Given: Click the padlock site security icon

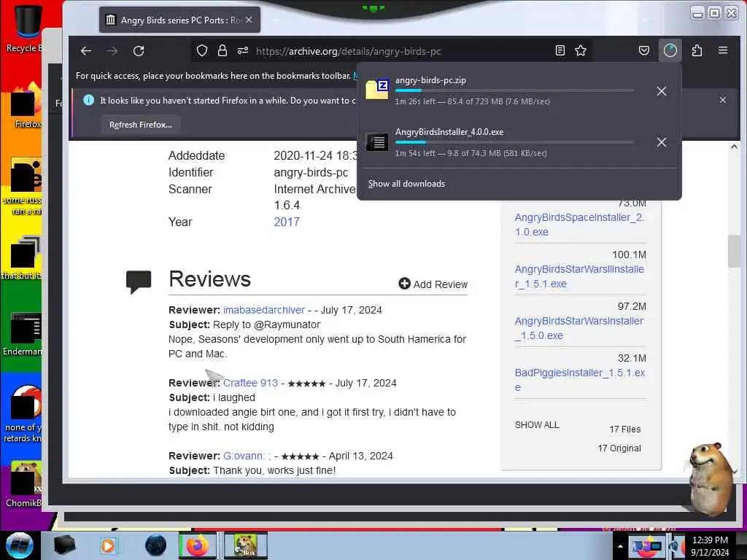Looking at the screenshot, I should click(222, 50).
